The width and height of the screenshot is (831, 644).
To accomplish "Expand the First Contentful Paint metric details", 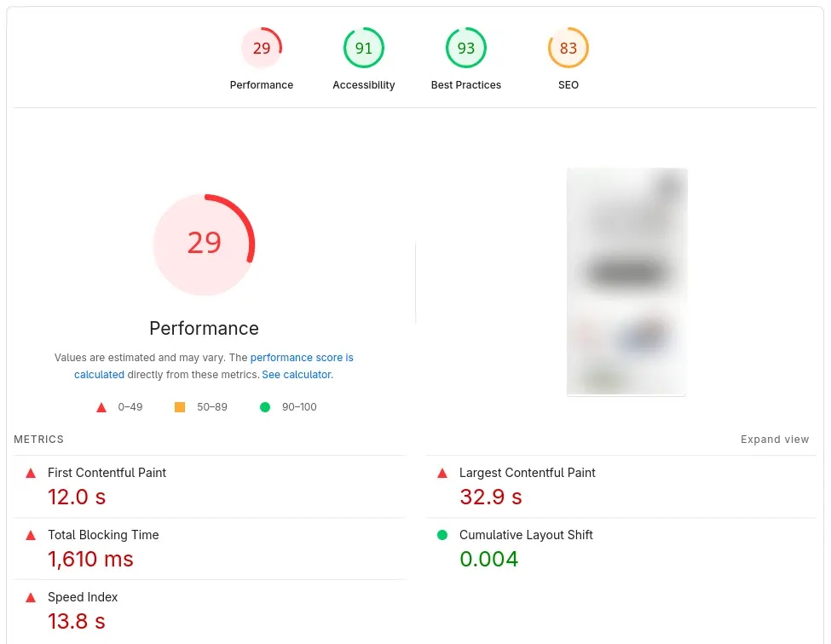I will click(x=107, y=473).
